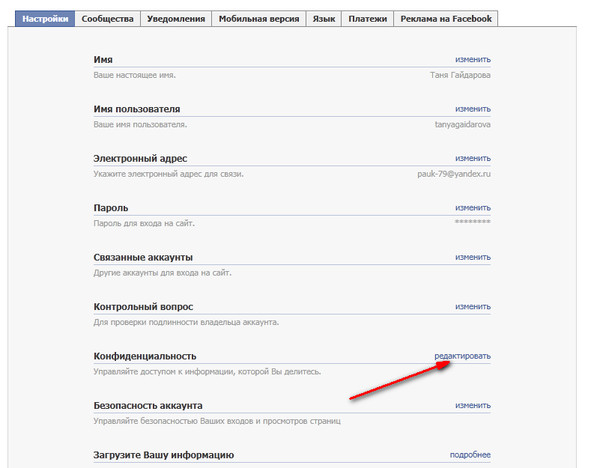Click изменить for Имя пользователя
This screenshot has width=600, height=468.
[x=473, y=109]
